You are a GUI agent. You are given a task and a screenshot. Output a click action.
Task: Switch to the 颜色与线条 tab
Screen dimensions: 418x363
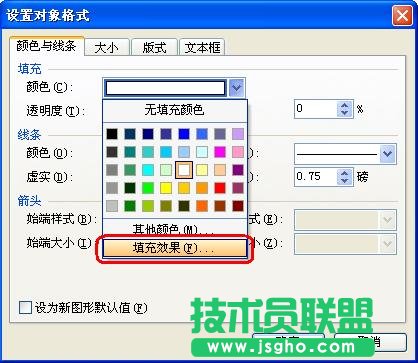pos(46,46)
